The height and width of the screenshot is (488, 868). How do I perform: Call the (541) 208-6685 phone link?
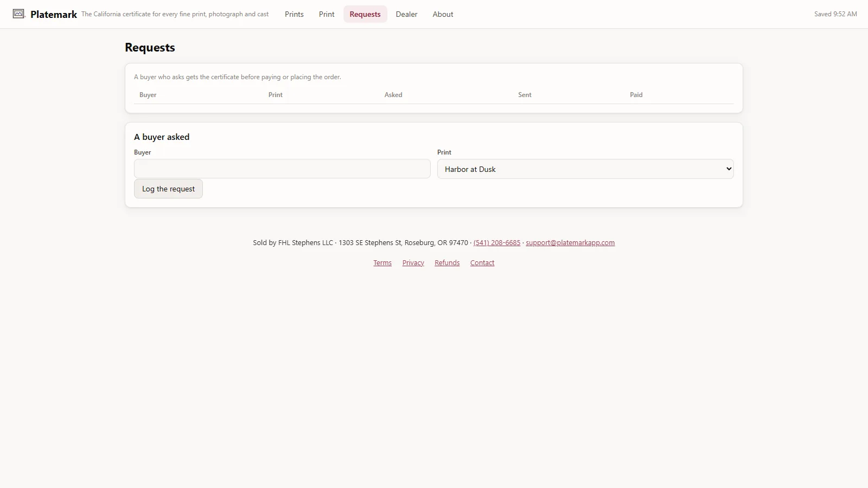[x=497, y=243]
